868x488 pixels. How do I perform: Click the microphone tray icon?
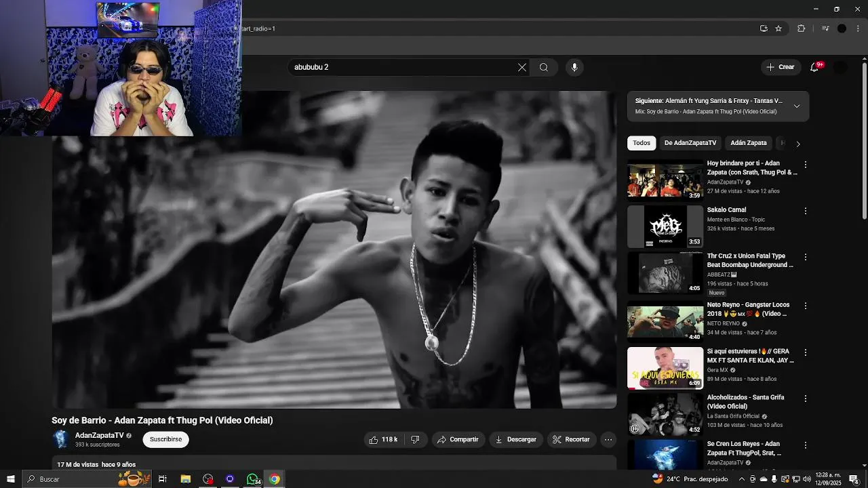774,479
